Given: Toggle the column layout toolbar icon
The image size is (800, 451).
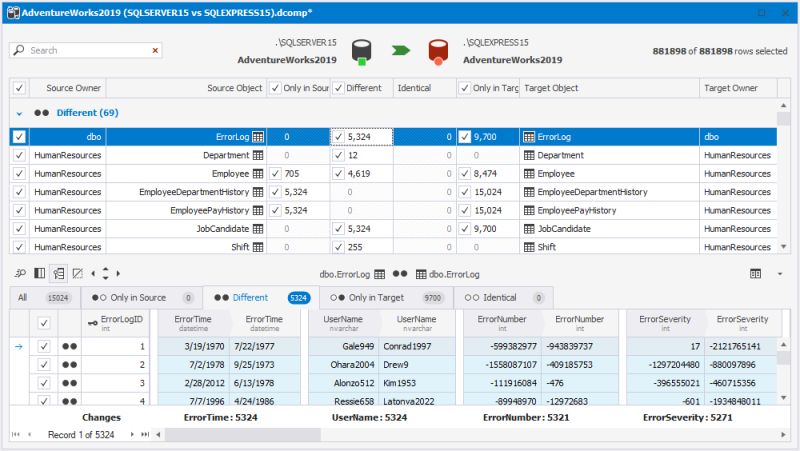Looking at the screenshot, I should (x=39, y=273).
